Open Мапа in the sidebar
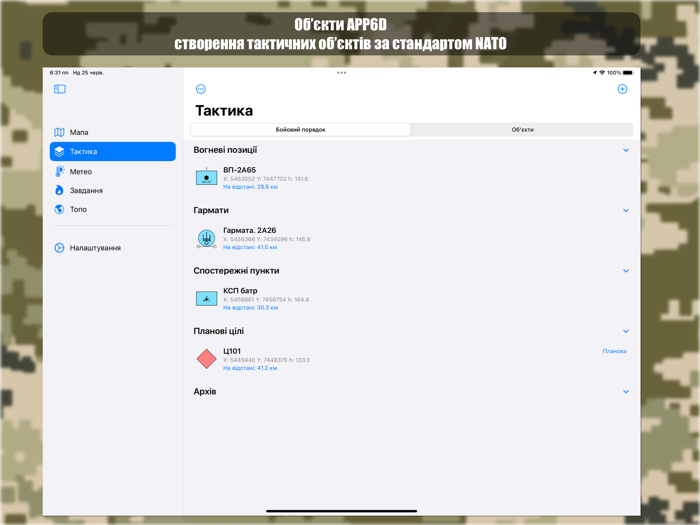Viewport: 700px width, 525px height. pos(112,132)
